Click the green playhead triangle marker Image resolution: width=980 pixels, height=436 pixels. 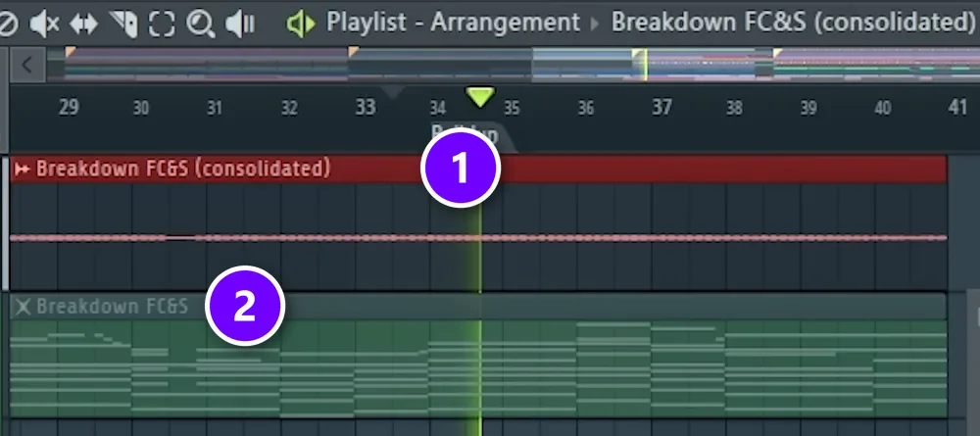click(480, 97)
